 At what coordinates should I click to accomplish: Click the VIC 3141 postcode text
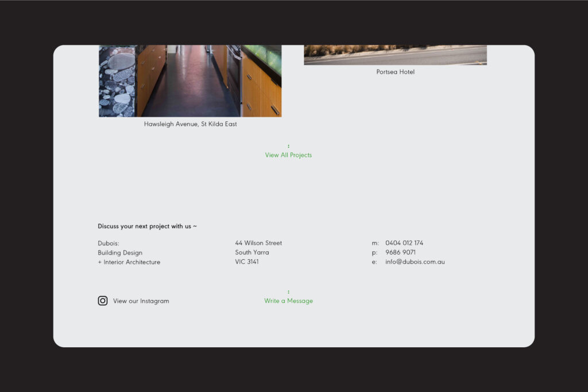pyautogui.click(x=247, y=262)
